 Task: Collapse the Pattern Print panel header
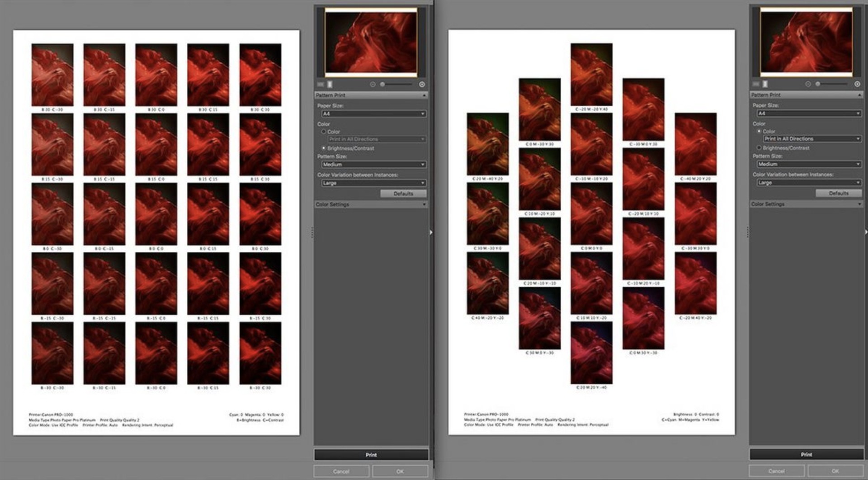(x=424, y=95)
